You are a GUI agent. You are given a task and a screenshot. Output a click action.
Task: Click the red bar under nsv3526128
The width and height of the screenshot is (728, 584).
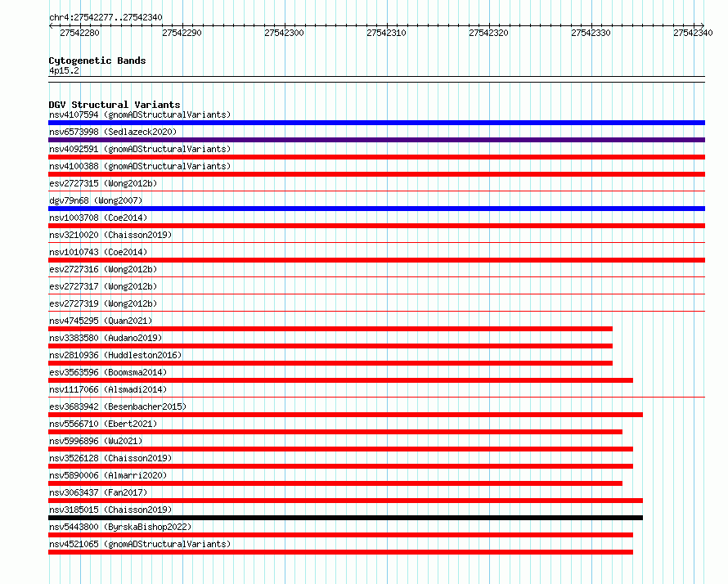point(341,466)
